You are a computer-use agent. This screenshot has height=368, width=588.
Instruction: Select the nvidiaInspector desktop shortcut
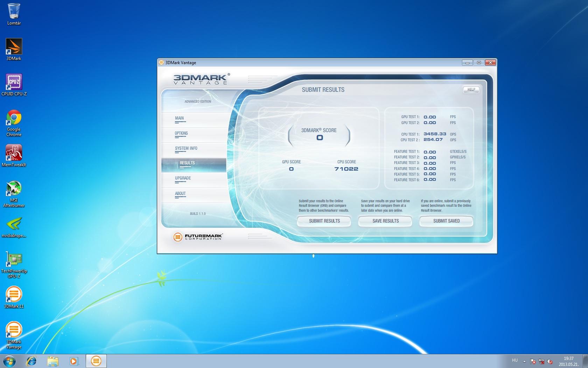coord(14,227)
